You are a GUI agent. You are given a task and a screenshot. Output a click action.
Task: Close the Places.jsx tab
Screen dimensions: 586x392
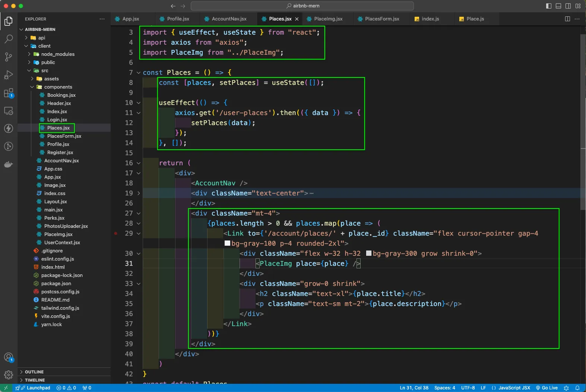(x=297, y=19)
